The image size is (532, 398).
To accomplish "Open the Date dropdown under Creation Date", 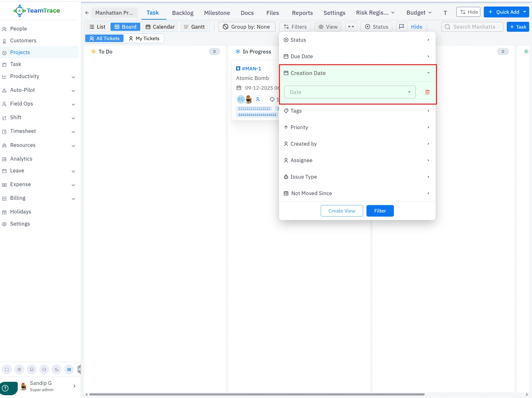I will tap(349, 92).
